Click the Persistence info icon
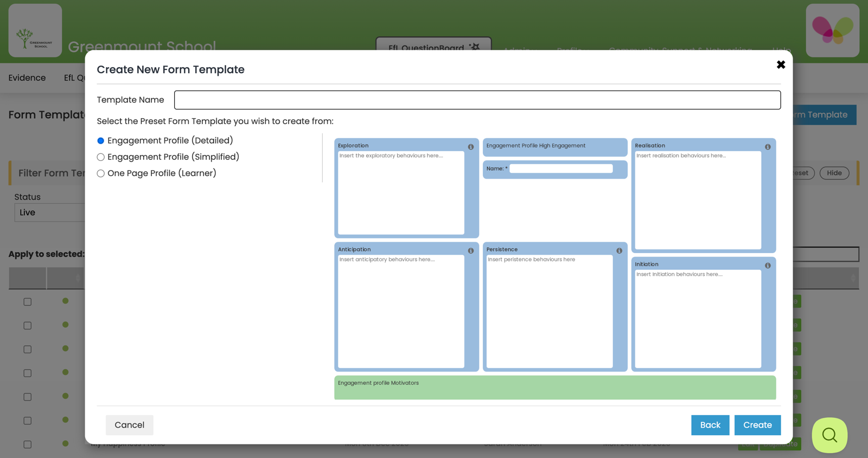868x458 pixels. pos(619,251)
